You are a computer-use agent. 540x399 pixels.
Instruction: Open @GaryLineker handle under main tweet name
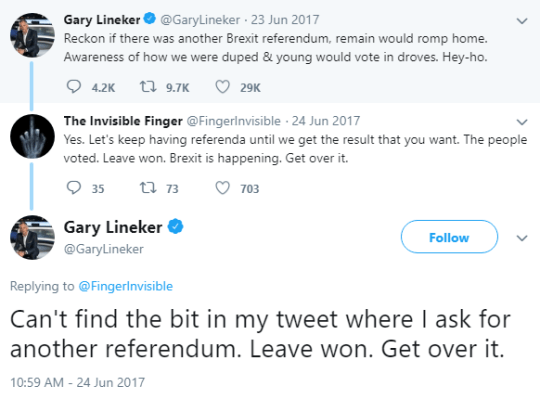pos(104,249)
